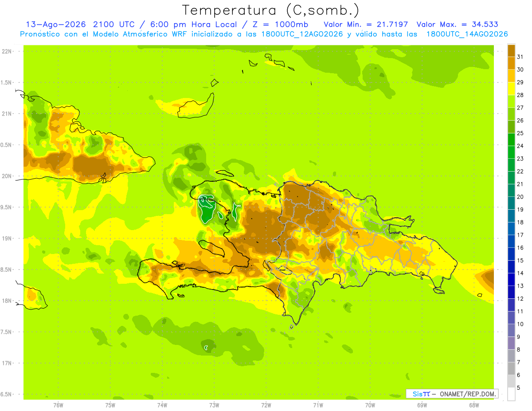This screenshot has height=411, width=532.
Task: Pick the yellow swatch between 28 and 29
Action: 511,89
